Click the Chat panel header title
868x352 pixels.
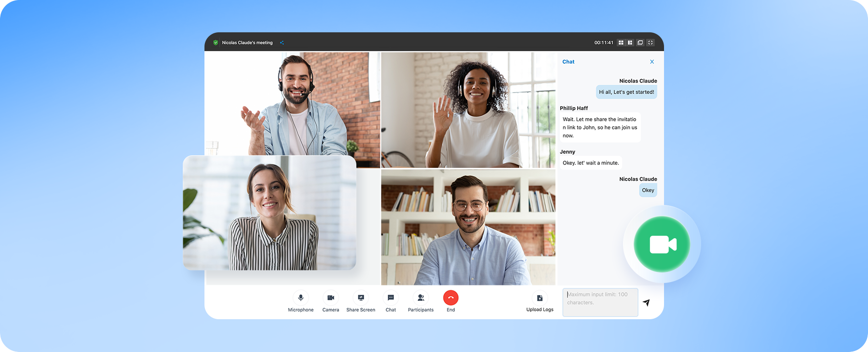pyautogui.click(x=568, y=62)
